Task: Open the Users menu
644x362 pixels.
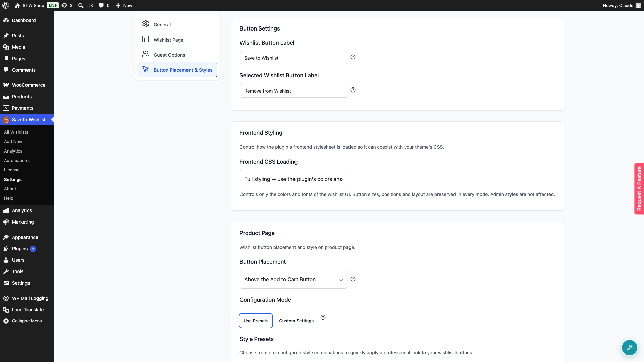Action: pyautogui.click(x=27, y=260)
